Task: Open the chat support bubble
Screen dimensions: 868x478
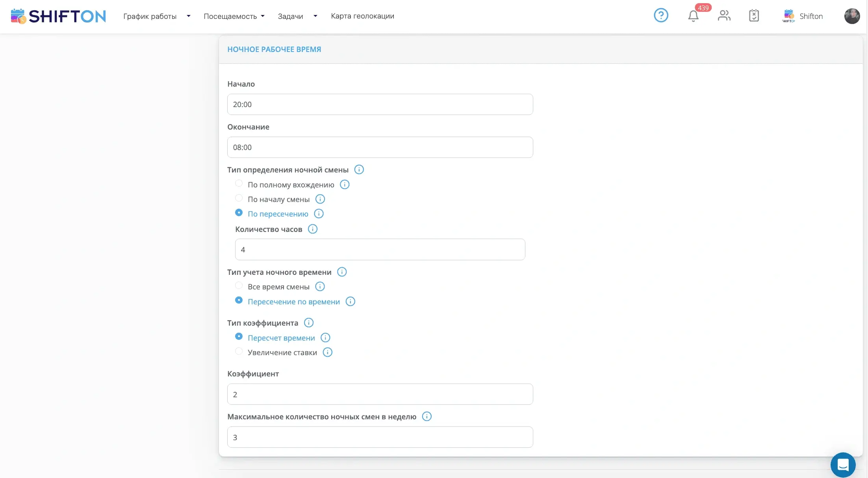Action: pos(843,465)
